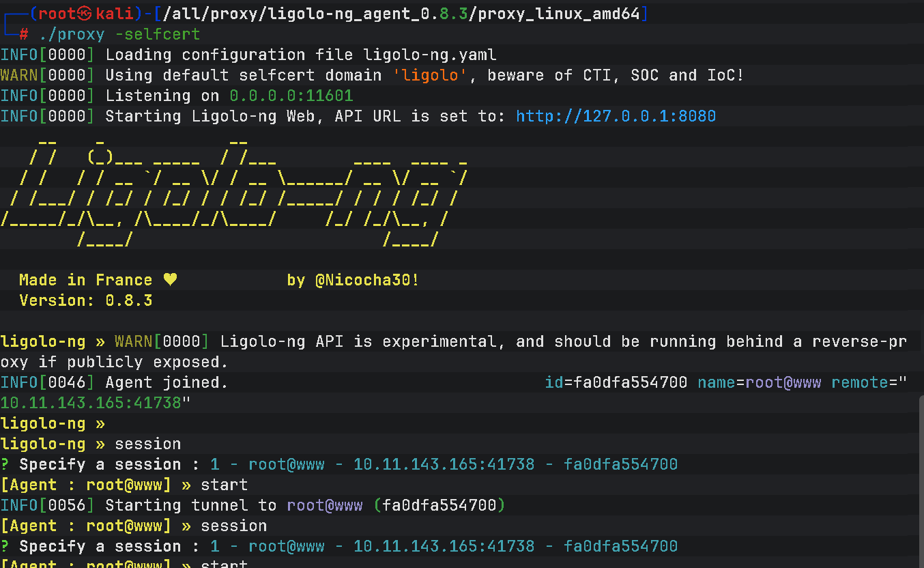The width and height of the screenshot is (924, 568).
Task: Click the INFO[0046] log level tag
Action: pyautogui.click(x=47, y=382)
